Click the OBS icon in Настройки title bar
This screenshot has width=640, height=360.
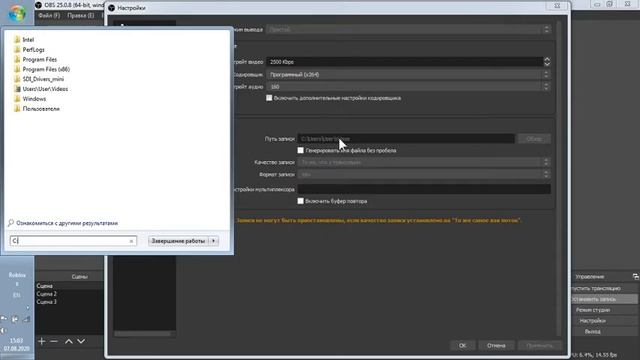[111, 8]
